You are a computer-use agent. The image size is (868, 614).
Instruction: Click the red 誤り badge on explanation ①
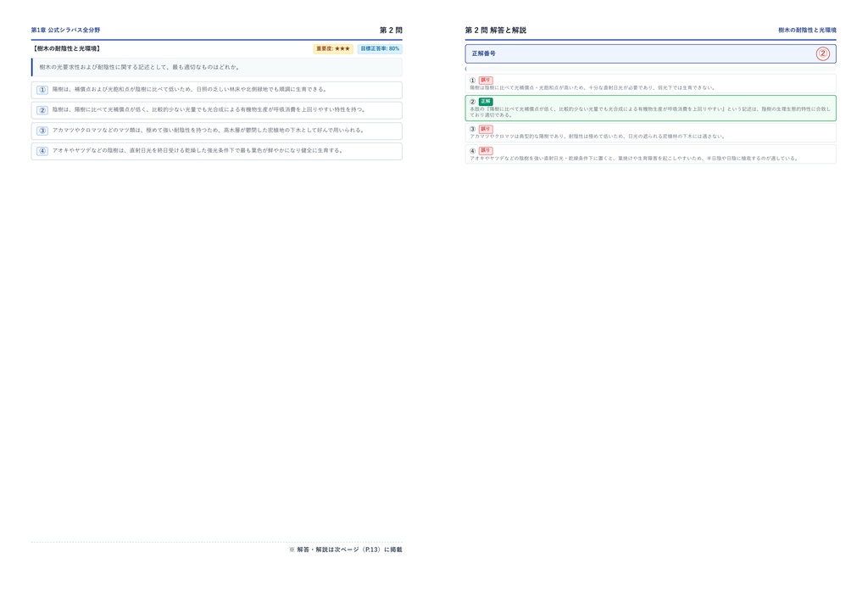tap(486, 81)
